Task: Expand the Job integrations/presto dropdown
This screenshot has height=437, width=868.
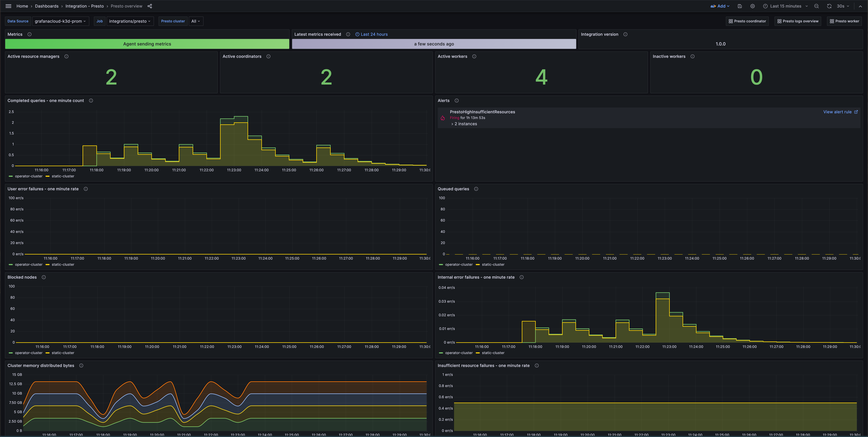Action: click(x=129, y=21)
